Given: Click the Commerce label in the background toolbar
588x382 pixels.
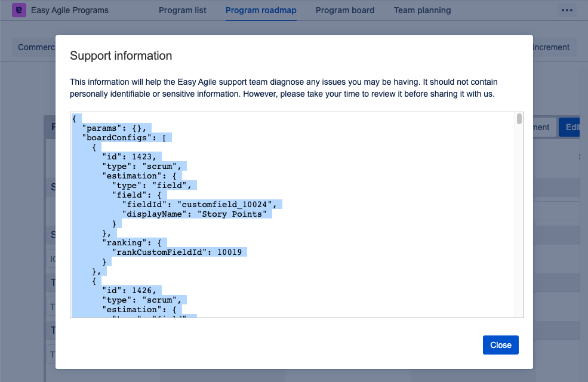Looking at the screenshot, I should [x=36, y=47].
